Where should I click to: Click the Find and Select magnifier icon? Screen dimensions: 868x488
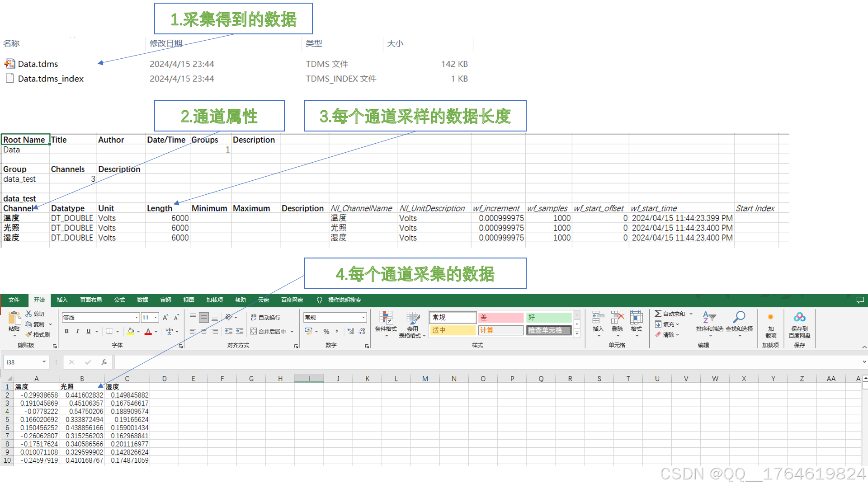point(739,318)
